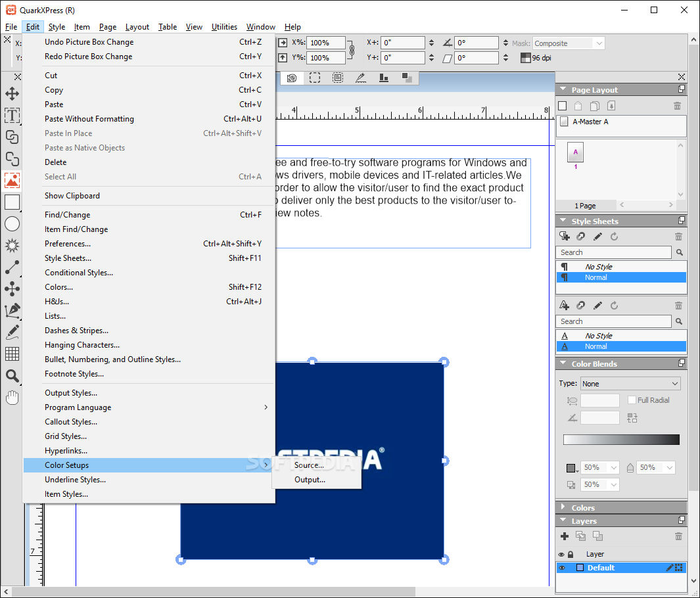Select the Default layer row
Screen dimensions: 700x598
point(621,568)
